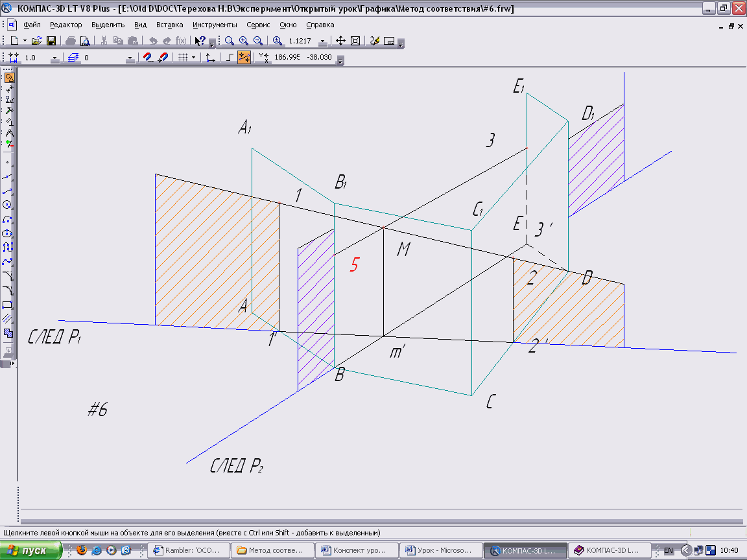Open the Сервис menu

pyautogui.click(x=258, y=25)
